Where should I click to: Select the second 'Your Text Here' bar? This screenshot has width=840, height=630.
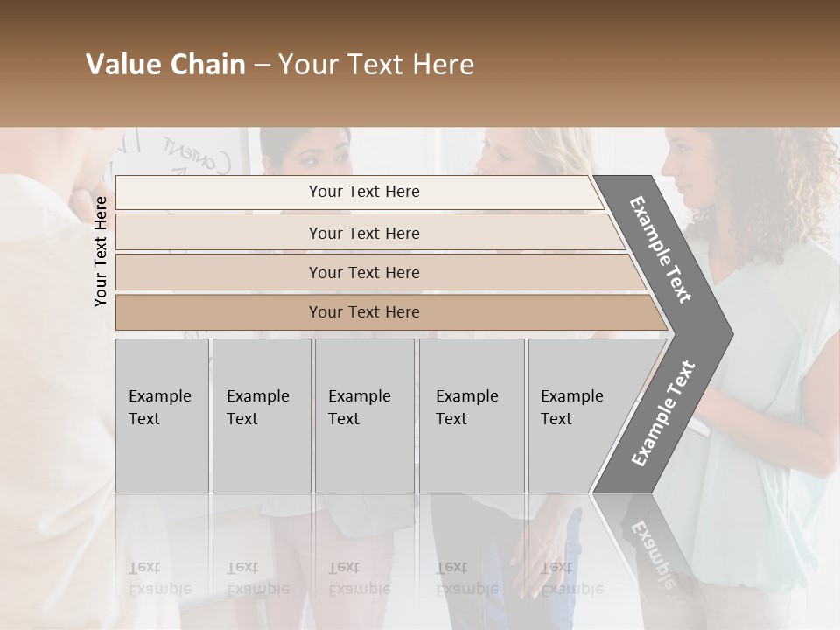[x=363, y=233]
